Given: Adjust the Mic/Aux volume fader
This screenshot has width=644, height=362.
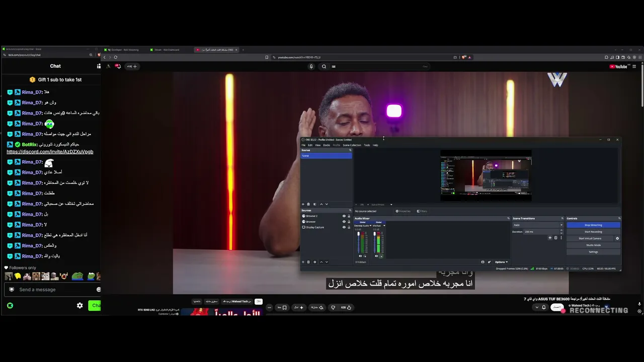Looking at the screenshot, I should click(x=374, y=242).
